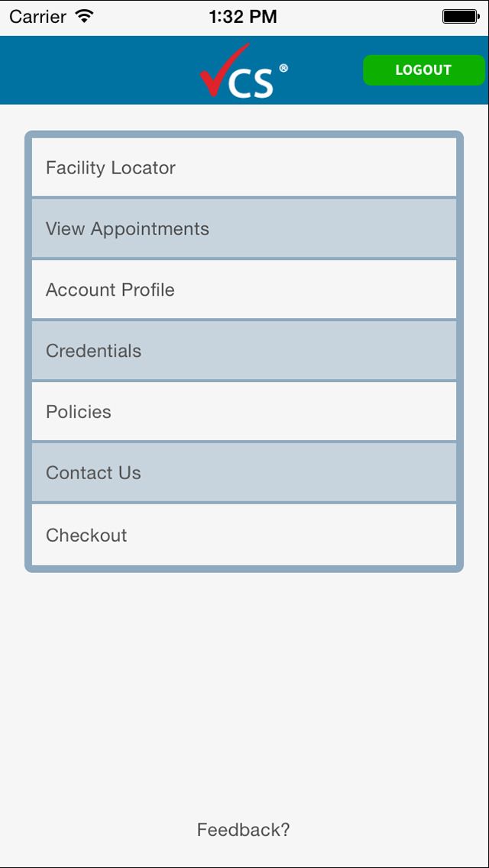
Task: Tap the clock showing 1:32 PM
Action: [x=244, y=15]
